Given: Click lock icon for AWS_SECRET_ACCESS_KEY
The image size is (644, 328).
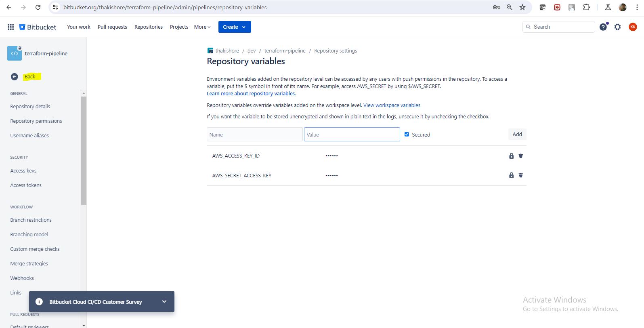Looking at the screenshot, I should pyautogui.click(x=511, y=175).
